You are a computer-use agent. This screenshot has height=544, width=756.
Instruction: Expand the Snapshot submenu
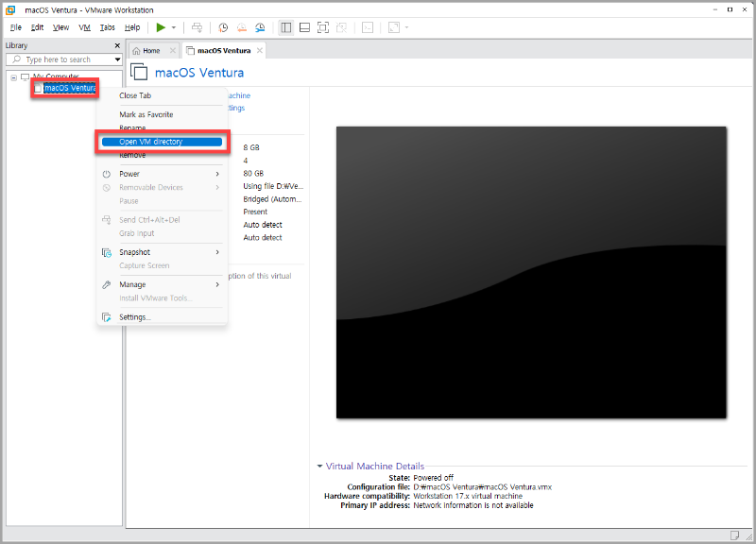point(162,252)
